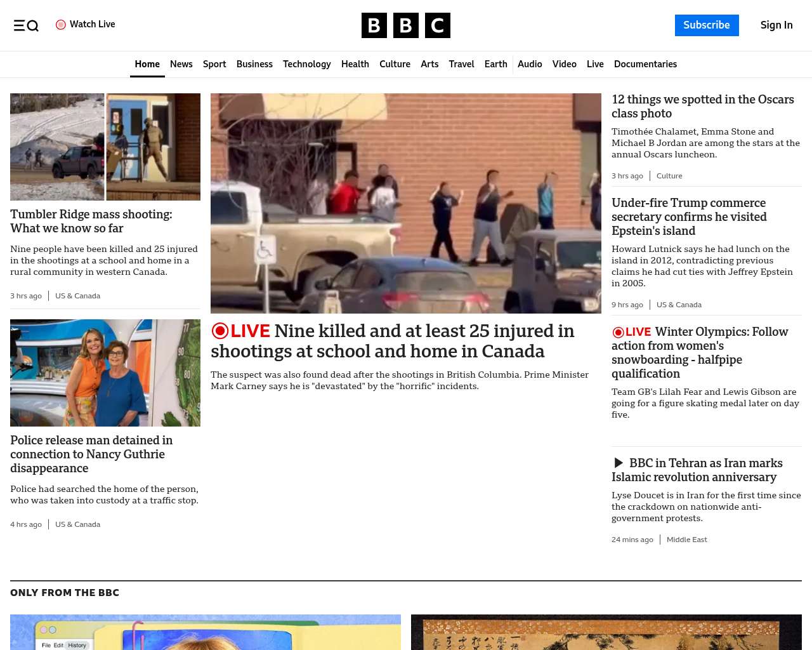Click US & Canada tag under Tumbler Ridge story

tap(77, 296)
